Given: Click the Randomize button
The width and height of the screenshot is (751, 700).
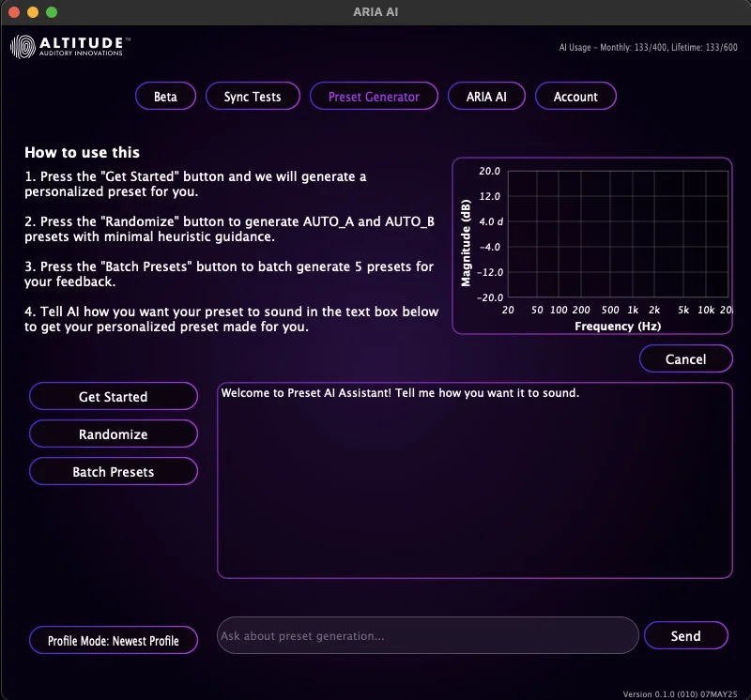Looking at the screenshot, I should 113,434.
